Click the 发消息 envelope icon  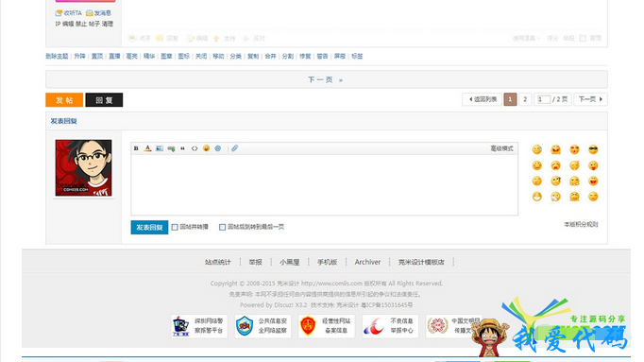pyautogui.click(x=89, y=13)
